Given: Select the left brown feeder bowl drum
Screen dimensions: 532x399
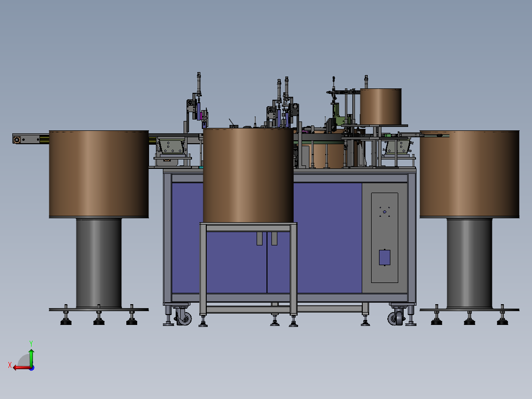Looking at the screenshot, I should point(99,174).
